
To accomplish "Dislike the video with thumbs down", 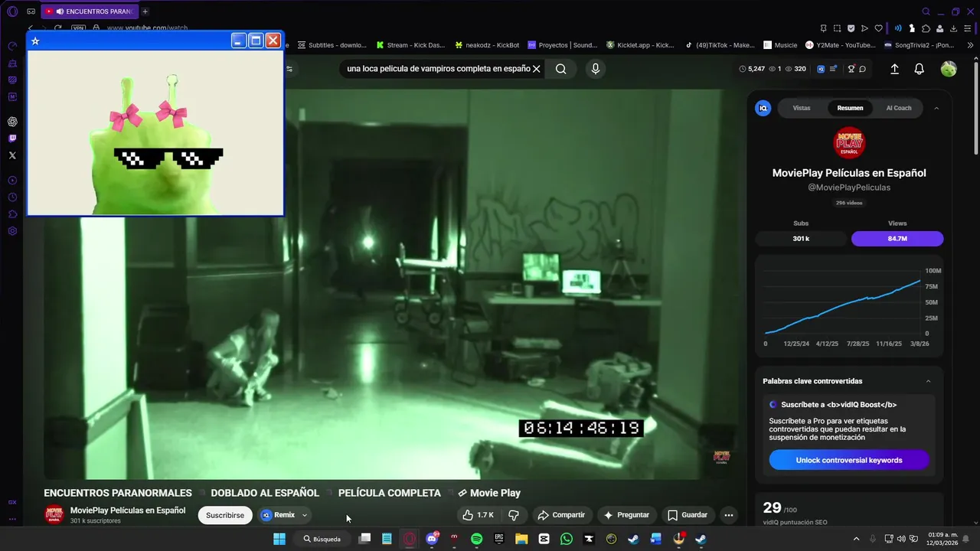I will coord(514,515).
